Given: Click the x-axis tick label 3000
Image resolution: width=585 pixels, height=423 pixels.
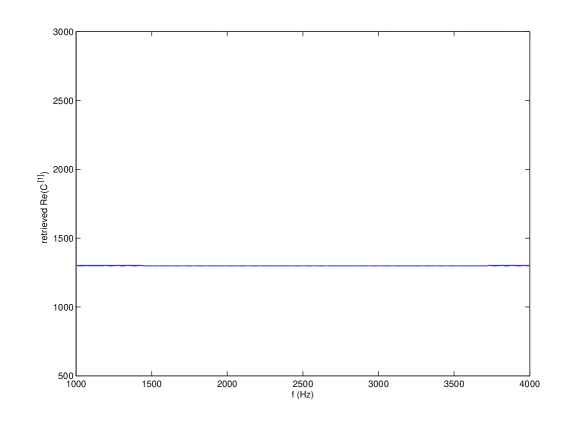Looking at the screenshot, I should click(x=378, y=384).
